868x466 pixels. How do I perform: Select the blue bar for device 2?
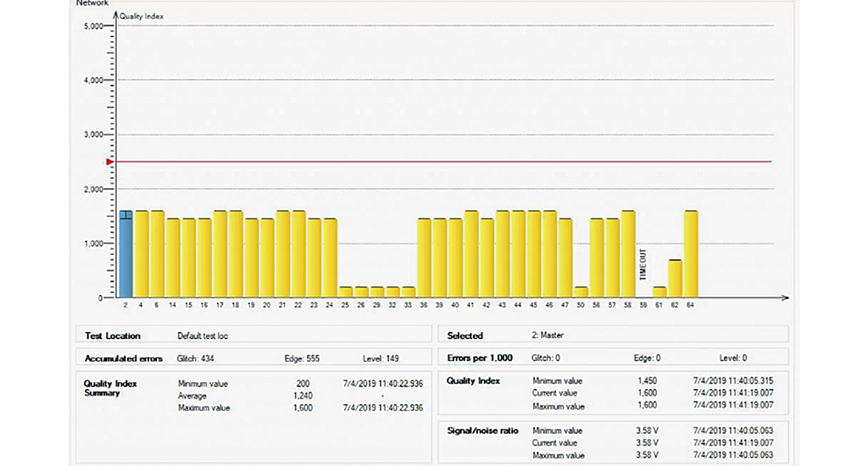point(125,254)
